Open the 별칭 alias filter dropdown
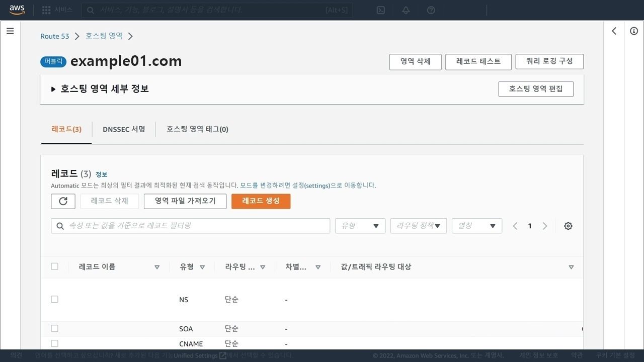Screen dimensions: 644x362 coord(477,226)
